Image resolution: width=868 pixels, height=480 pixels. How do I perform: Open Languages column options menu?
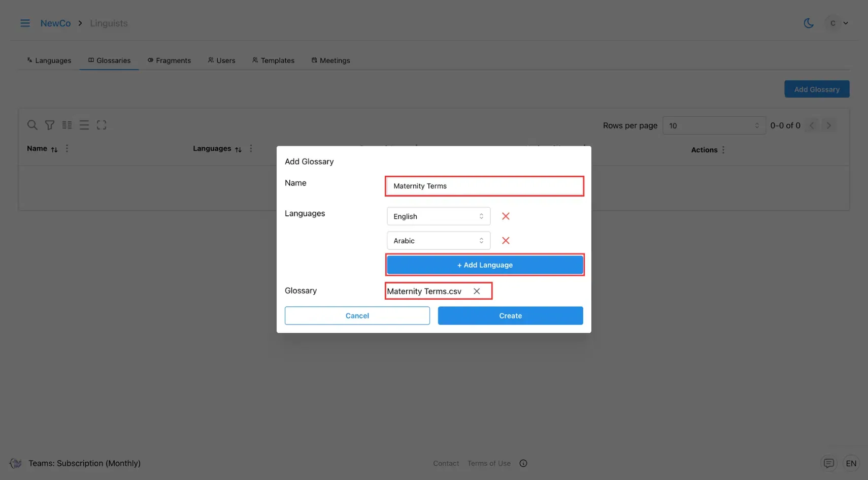(251, 149)
